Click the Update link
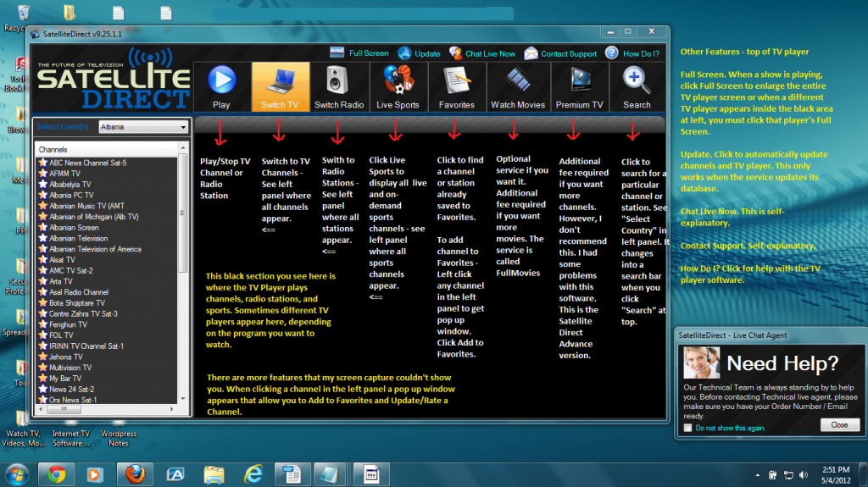868x487 pixels. [419, 53]
